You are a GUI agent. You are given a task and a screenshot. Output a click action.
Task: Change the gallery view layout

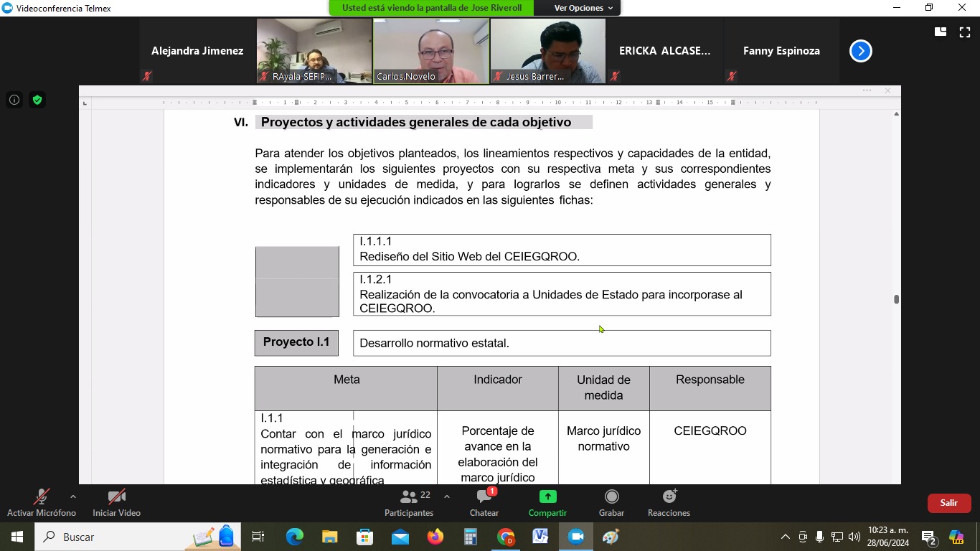941,32
